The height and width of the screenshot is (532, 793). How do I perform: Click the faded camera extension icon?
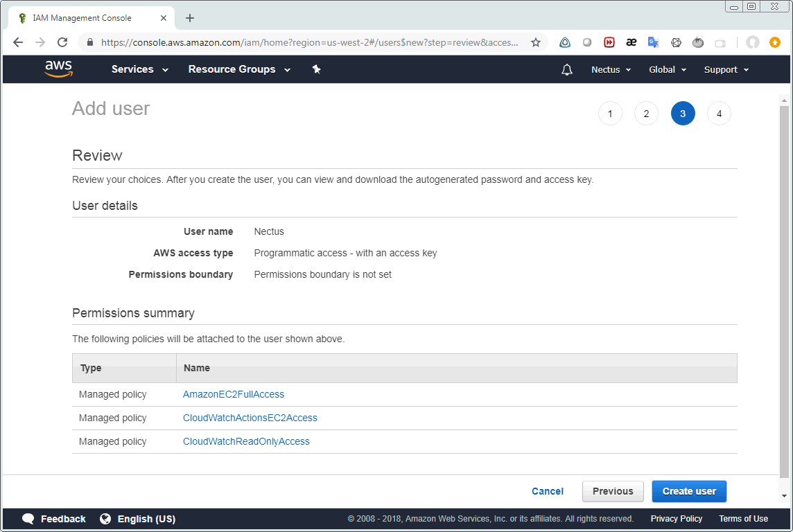720,43
